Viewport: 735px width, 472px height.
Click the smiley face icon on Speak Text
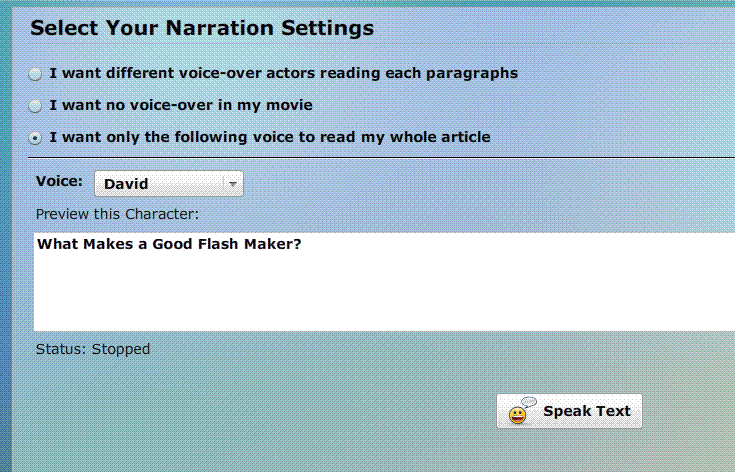click(x=518, y=415)
